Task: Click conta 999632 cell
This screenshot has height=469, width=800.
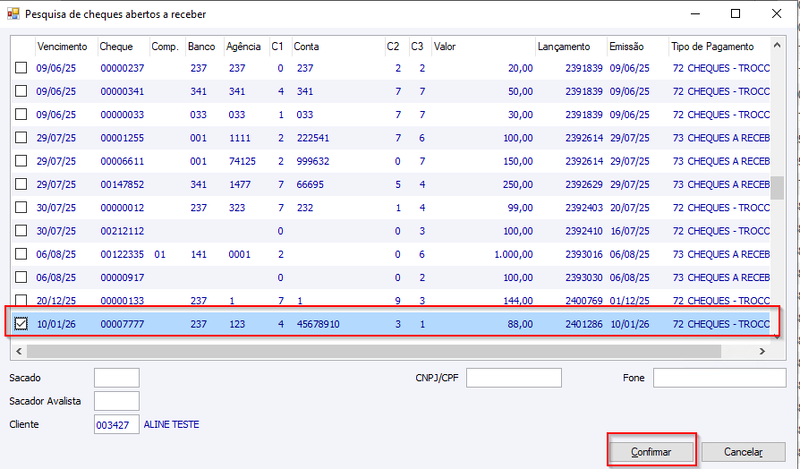Action: click(x=313, y=161)
